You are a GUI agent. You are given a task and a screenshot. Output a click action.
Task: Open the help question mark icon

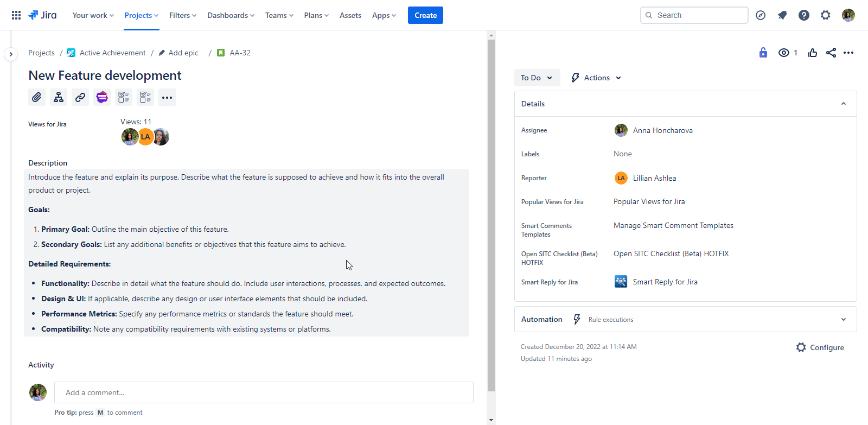tap(803, 15)
